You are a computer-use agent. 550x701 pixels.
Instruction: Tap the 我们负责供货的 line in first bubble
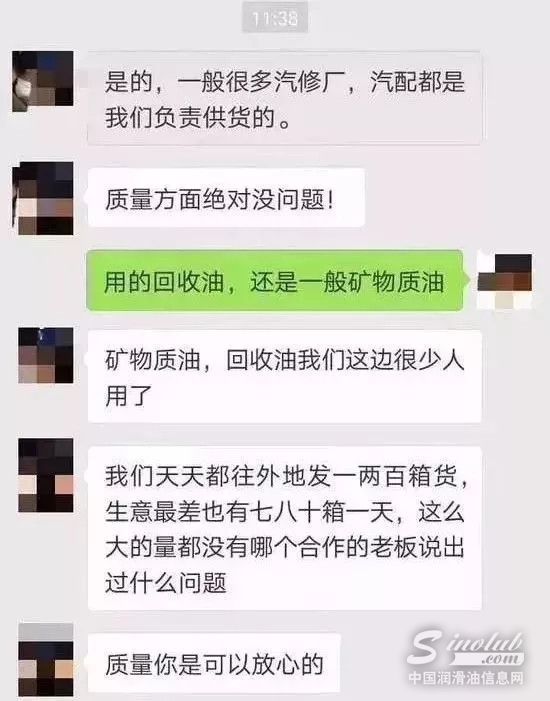tap(198, 118)
